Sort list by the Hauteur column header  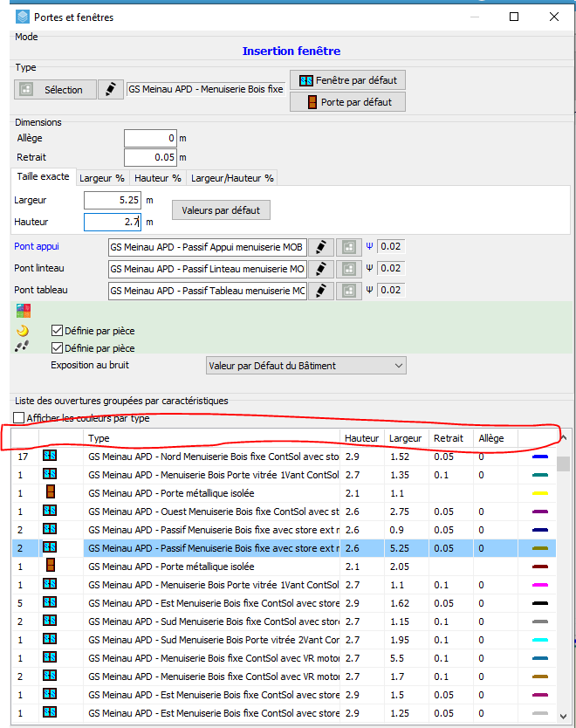(361, 438)
